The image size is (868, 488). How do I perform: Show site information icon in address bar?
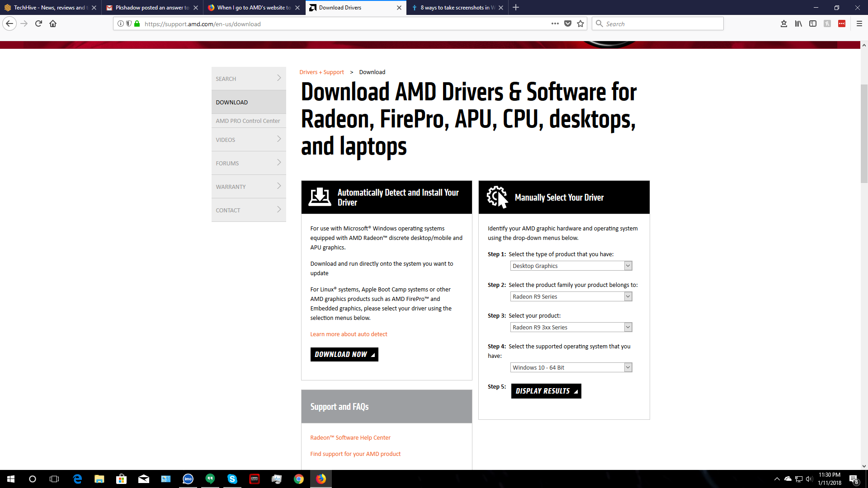click(x=120, y=23)
